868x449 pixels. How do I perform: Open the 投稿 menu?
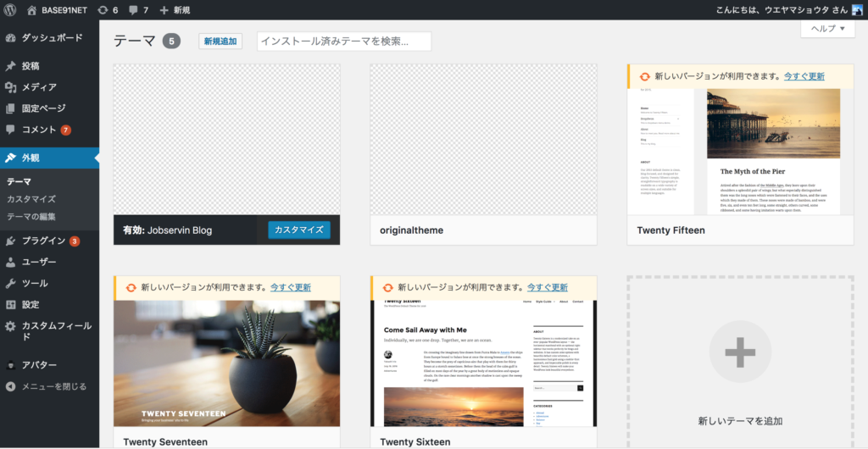50,66
